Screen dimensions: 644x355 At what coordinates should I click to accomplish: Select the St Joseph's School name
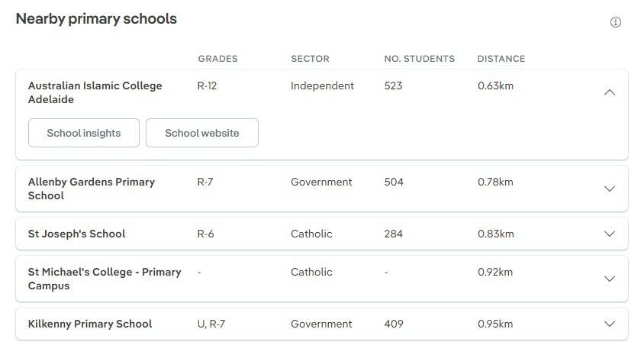(x=76, y=234)
